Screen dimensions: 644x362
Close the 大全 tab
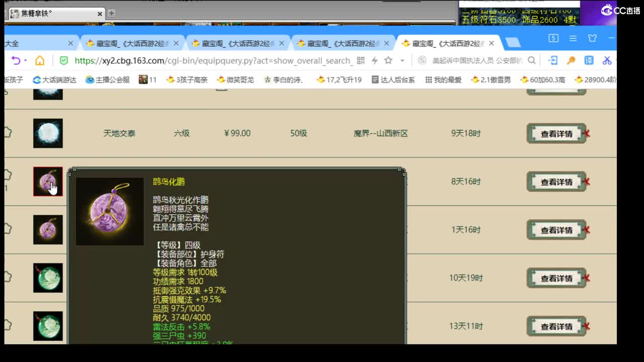pyautogui.click(x=70, y=44)
